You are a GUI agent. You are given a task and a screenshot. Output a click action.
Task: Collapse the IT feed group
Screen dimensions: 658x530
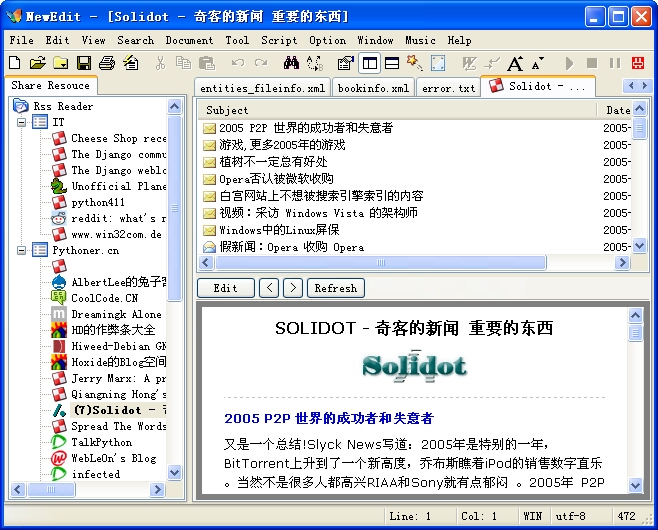(21, 122)
